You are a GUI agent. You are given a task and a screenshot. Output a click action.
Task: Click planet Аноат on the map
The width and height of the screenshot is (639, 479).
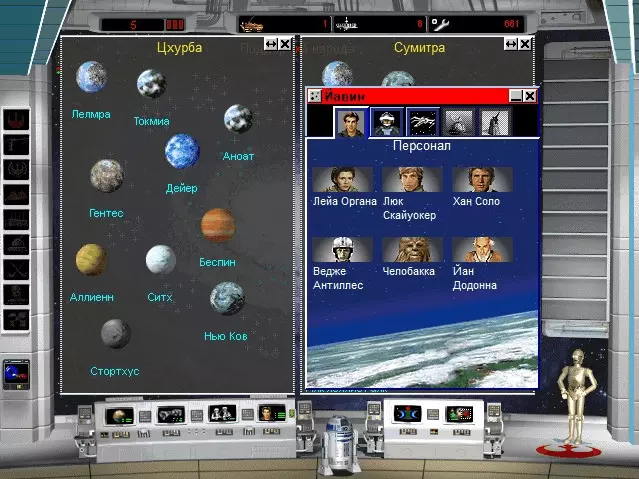(x=238, y=119)
